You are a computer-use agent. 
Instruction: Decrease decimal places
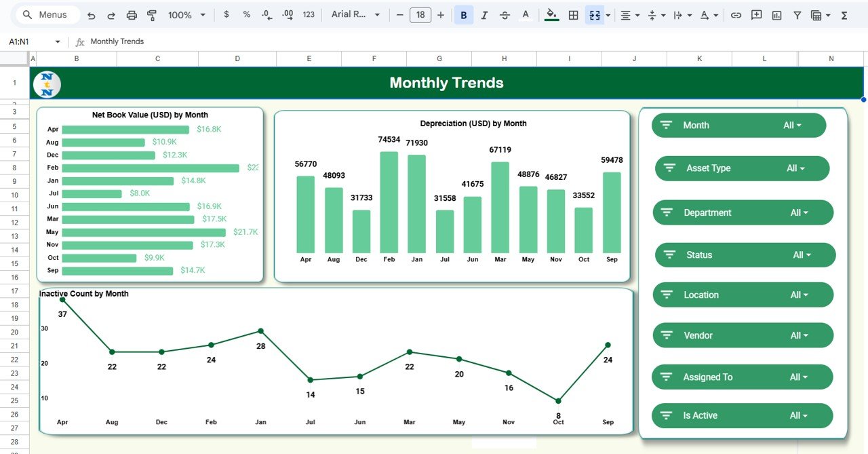[x=265, y=14]
